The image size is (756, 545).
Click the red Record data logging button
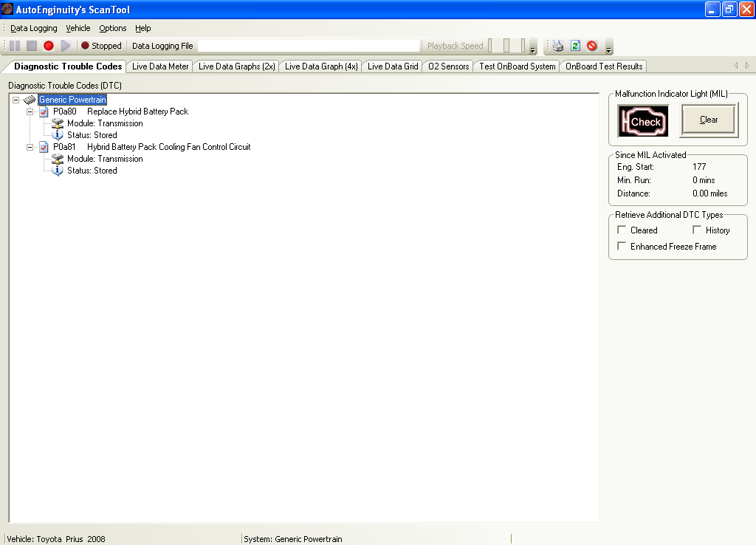click(49, 46)
